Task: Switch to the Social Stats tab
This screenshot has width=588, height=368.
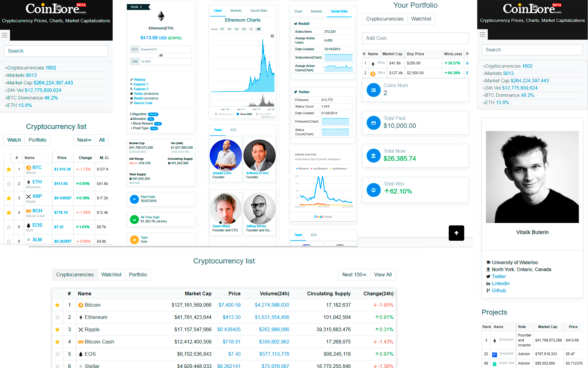Action: tap(258, 11)
